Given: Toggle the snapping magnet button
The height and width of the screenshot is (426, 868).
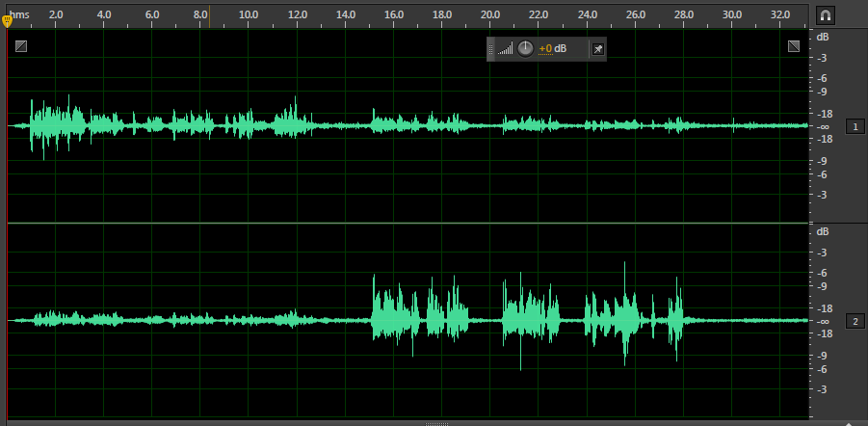Looking at the screenshot, I should (x=826, y=15).
